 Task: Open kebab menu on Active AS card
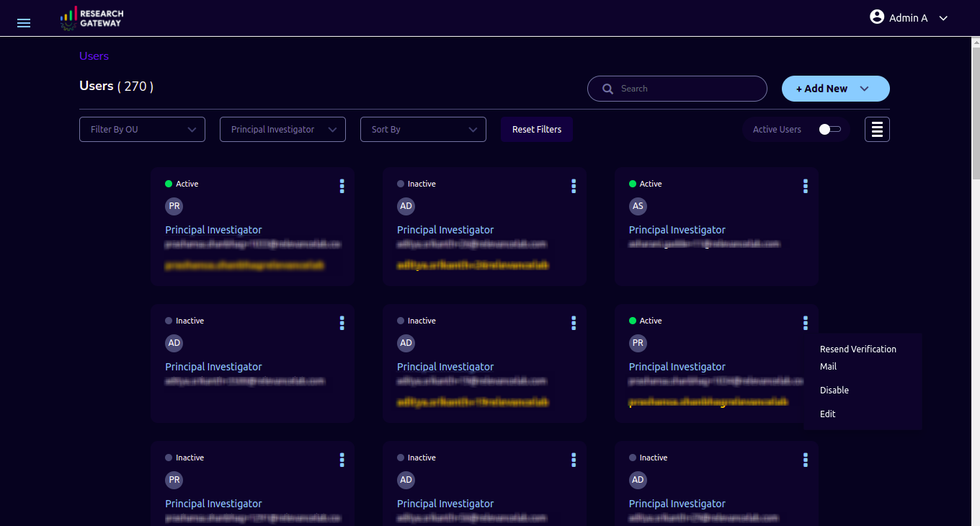(806, 186)
